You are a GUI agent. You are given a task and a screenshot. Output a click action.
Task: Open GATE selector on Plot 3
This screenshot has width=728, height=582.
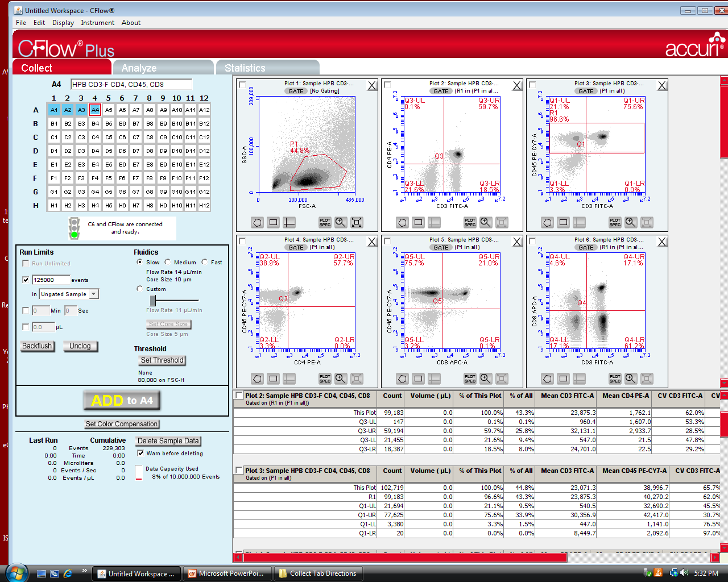point(586,91)
